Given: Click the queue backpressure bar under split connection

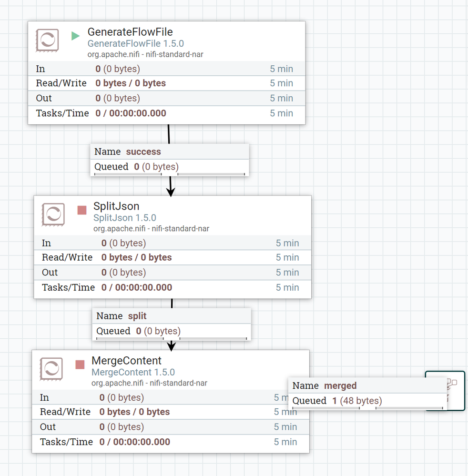Looking at the screenshot, I should click(x=172, y=338).
